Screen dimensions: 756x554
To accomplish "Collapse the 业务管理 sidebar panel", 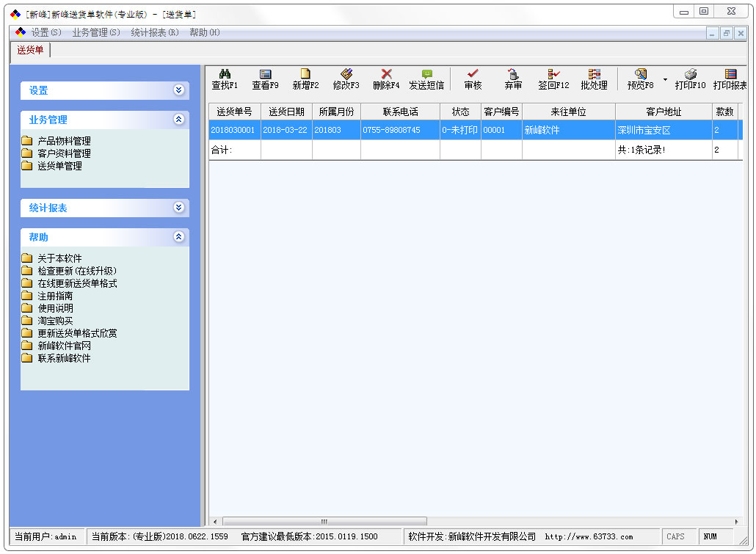I will (179, 120).
